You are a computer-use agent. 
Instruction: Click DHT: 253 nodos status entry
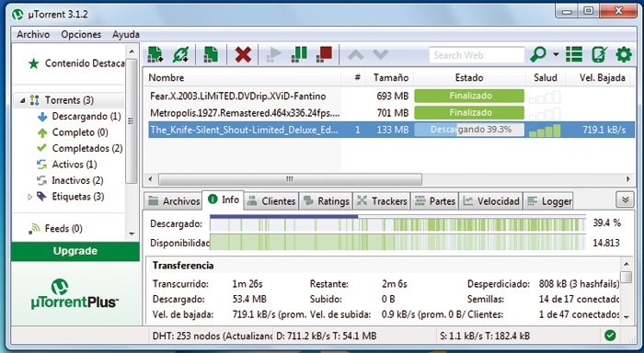212,336
